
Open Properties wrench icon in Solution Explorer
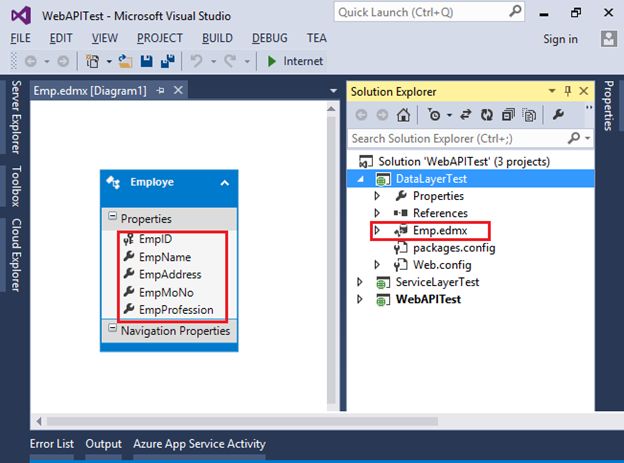(x=558, y=115)
